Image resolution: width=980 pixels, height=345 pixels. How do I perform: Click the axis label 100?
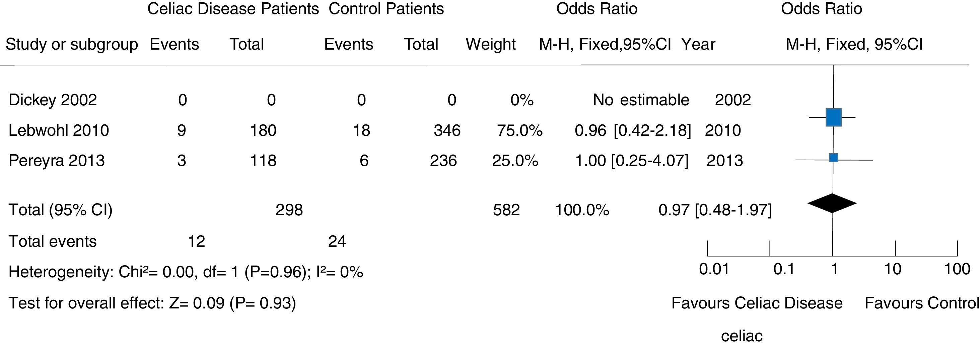(x=957, y=269)
